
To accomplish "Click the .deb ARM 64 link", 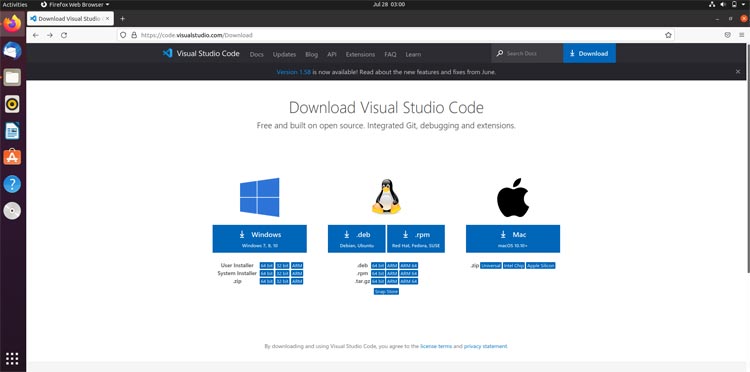I will (x=409, y=265).
